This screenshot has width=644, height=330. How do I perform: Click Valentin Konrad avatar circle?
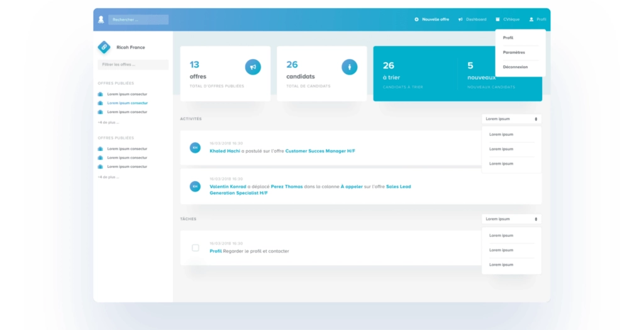[x=195, y=186]
